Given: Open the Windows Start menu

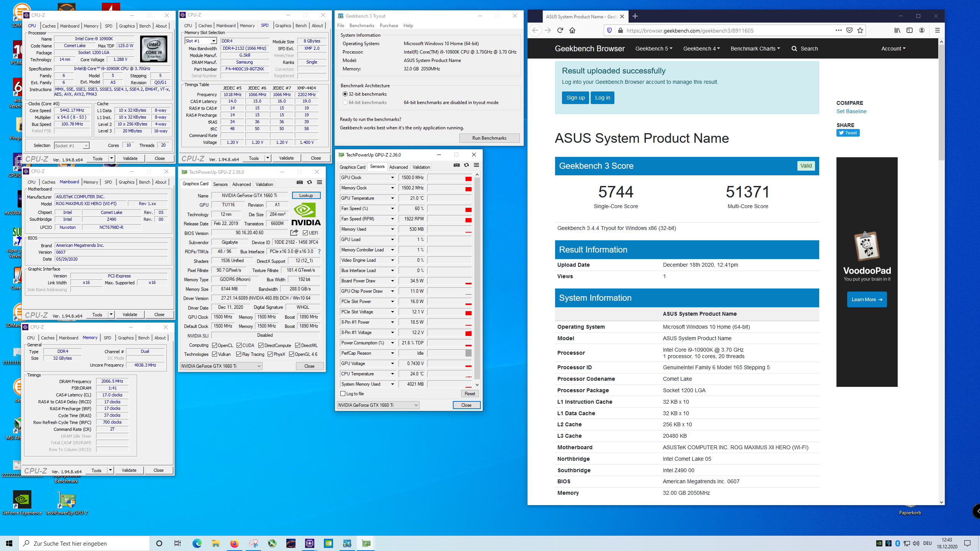Looking at the screenshot, I should [9, 543].
